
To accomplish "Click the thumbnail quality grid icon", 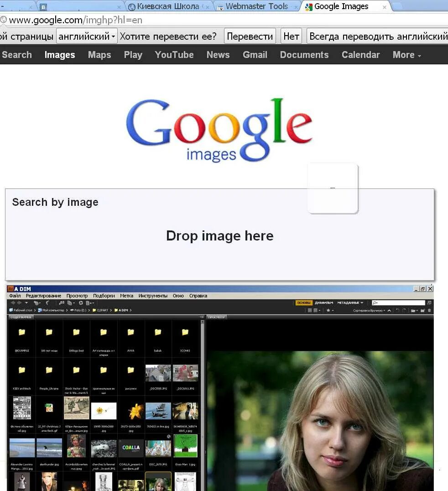I will pos(310,310).
